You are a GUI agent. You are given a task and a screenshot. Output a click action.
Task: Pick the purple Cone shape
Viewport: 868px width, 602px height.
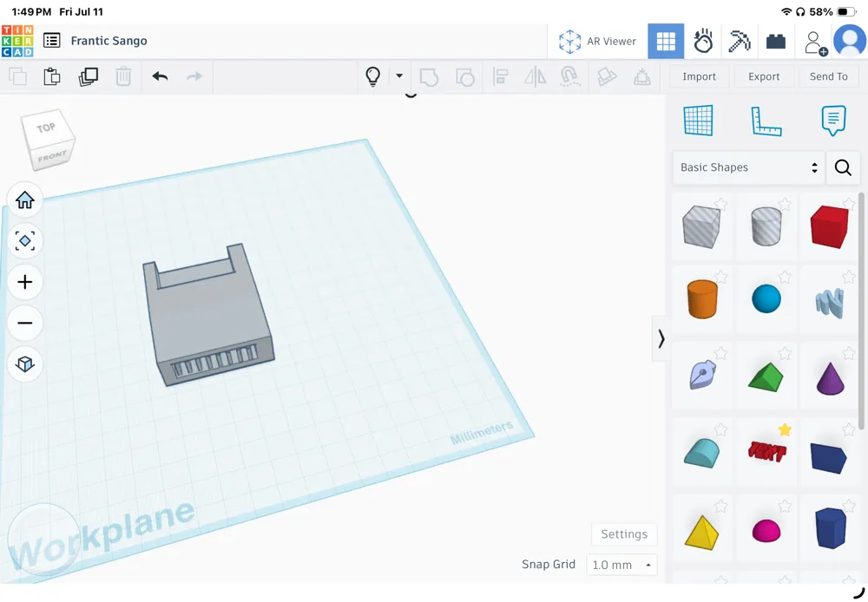click(x=830, y=378)
